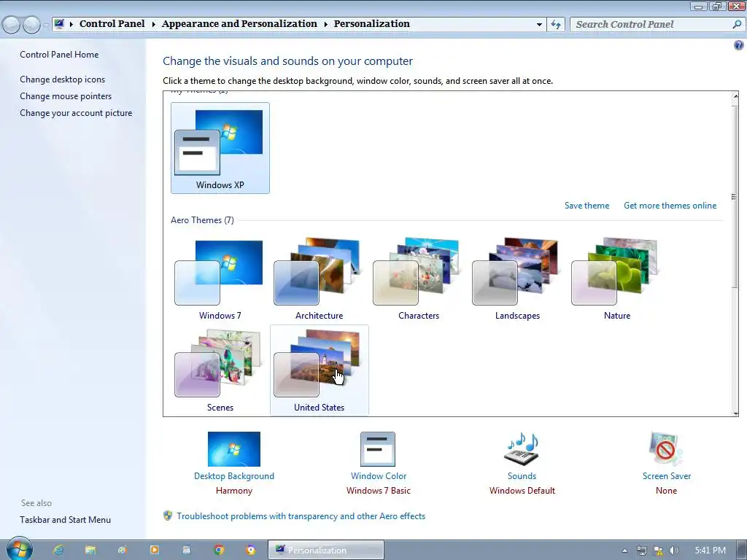
Task: Click the clock showing 5:41 PM
Action: point(710,551)
